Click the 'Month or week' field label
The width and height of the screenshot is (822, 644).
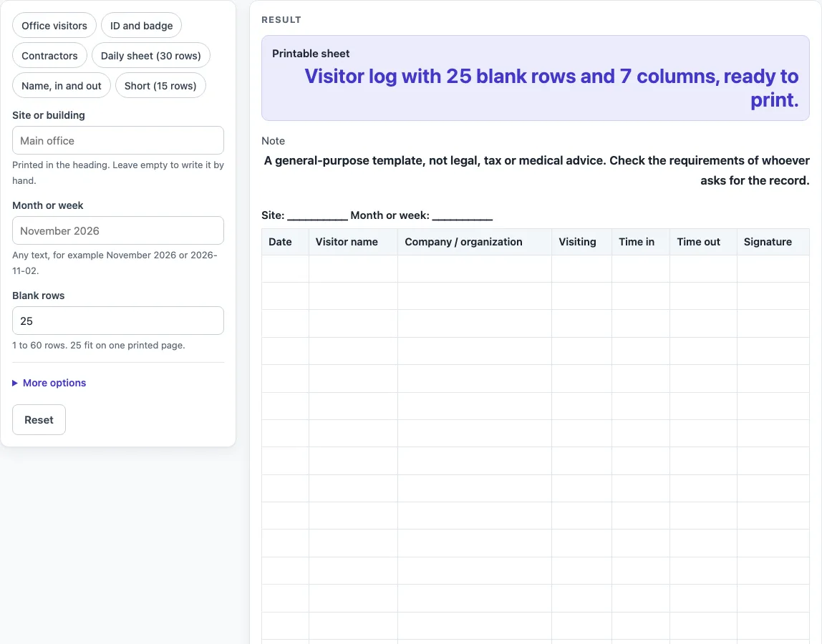[x=48, y=205]
